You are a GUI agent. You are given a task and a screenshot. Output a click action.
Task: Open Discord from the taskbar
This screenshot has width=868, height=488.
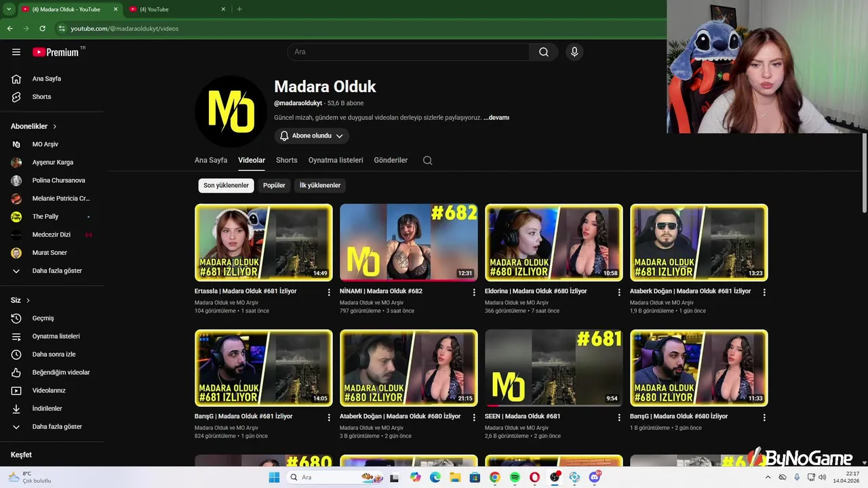595,477
